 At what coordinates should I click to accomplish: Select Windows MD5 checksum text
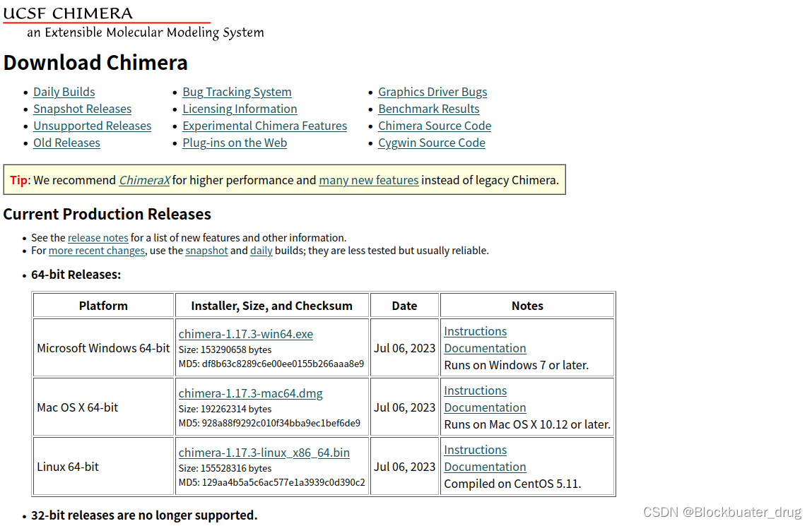[271, 364]
